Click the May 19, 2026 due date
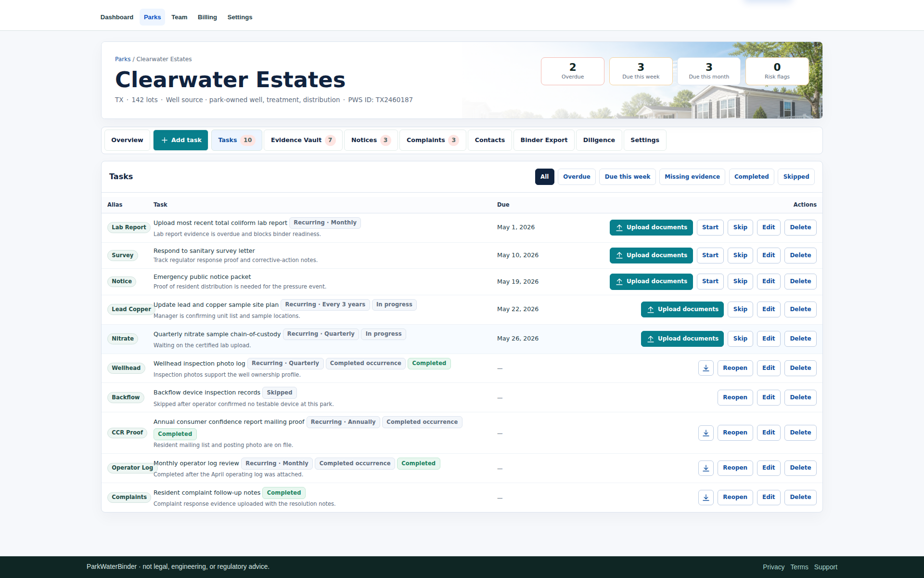924x578 pixels. 518,282
